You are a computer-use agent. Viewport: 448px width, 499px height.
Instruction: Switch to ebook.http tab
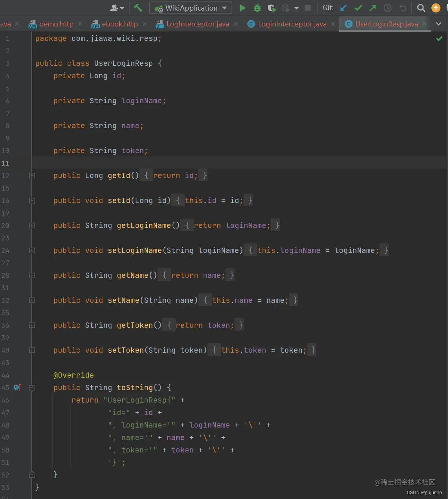tap(120, 24)
